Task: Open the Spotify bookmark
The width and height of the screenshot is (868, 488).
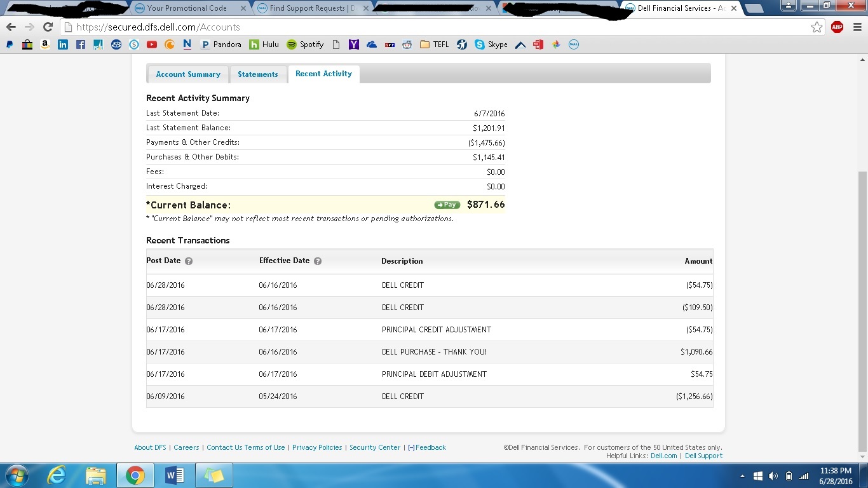Action: pos(305,44)
